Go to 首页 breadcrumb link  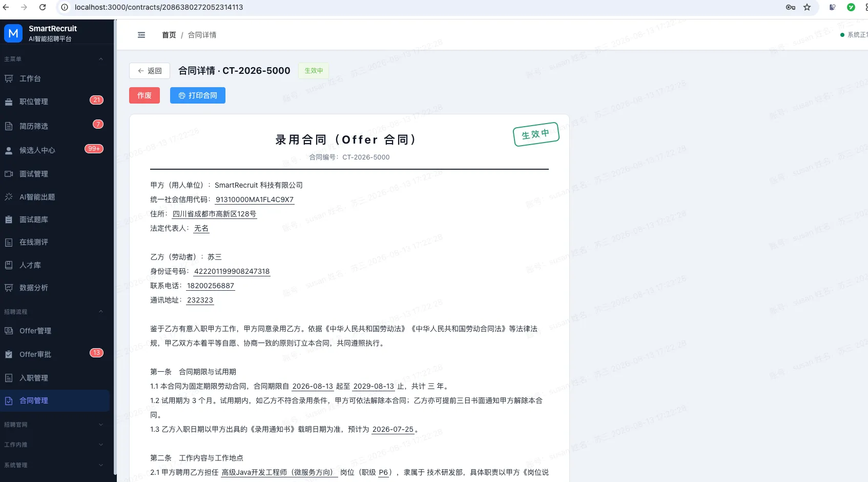click(x=169, y=35)
